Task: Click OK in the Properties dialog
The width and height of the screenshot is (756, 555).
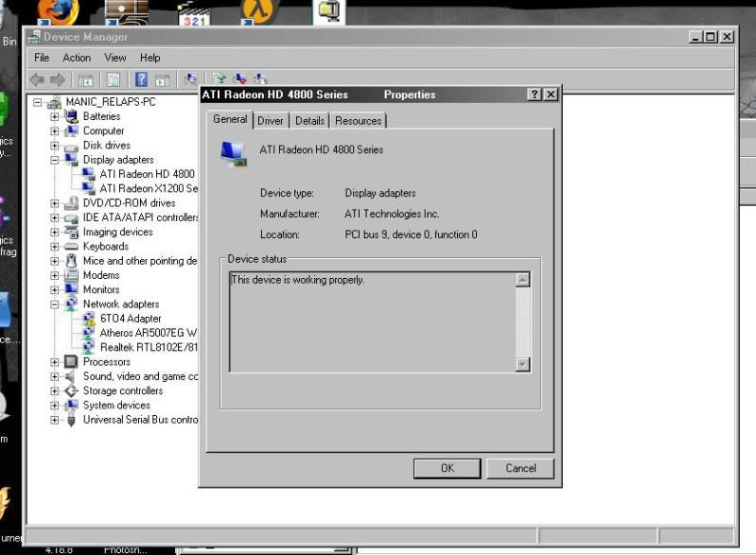Action: pos(447,468)
